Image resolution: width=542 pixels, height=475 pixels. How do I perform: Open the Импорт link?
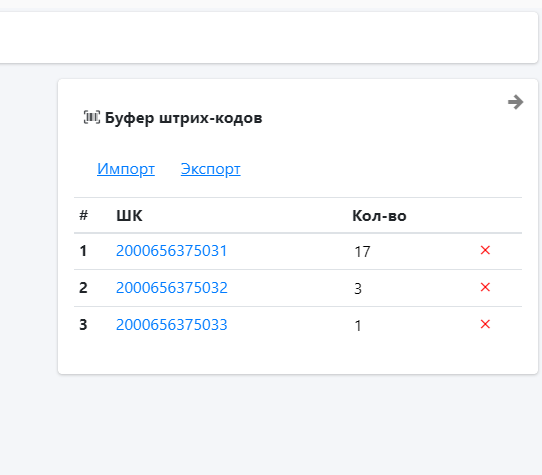click(x=126, y=169)
